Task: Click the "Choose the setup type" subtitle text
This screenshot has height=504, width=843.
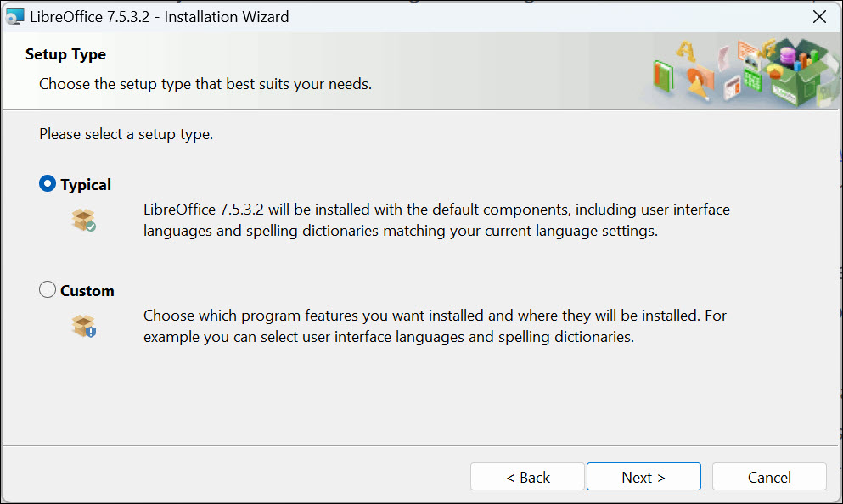Action: tap(205, 84)
